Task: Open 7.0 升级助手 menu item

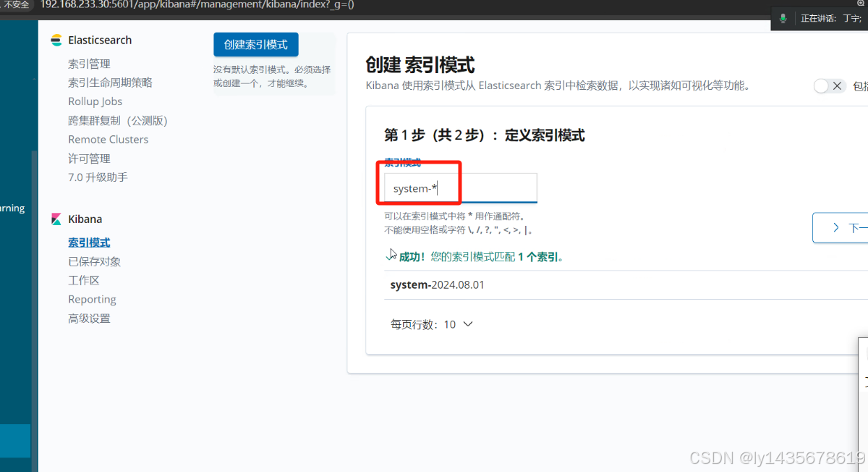Action: tap(98, 177)
